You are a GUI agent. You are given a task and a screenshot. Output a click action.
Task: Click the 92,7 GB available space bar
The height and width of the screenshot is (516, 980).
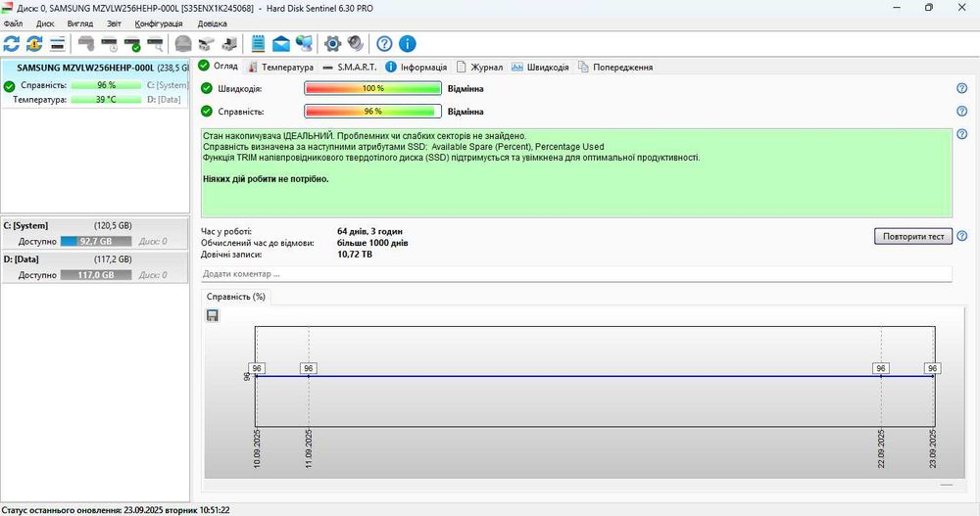(96, 241)
